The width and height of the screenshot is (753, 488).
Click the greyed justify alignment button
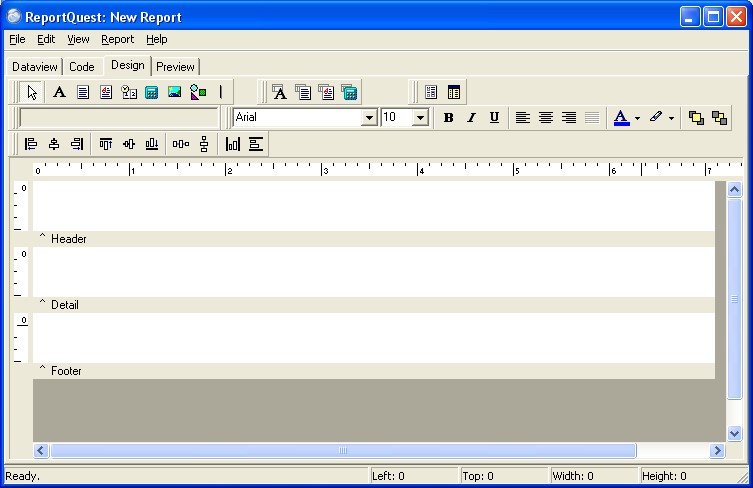592,118
